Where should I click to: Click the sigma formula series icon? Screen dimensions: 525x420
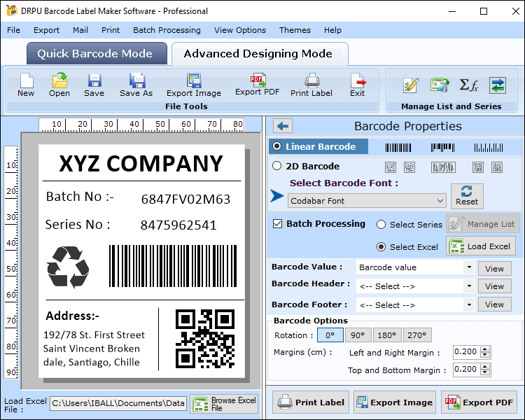(469, 85)
